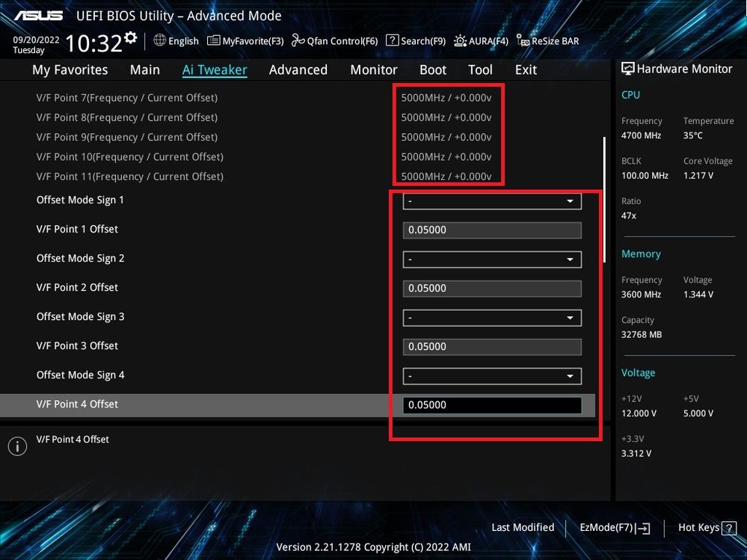Click the Hardware Monitor panel title
Screen dimensions: 747x560
point(677,69)
